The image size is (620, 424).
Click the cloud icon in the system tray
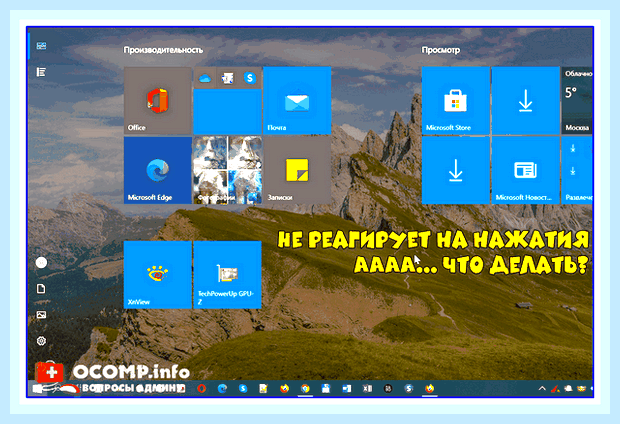[x=568, y=388]
